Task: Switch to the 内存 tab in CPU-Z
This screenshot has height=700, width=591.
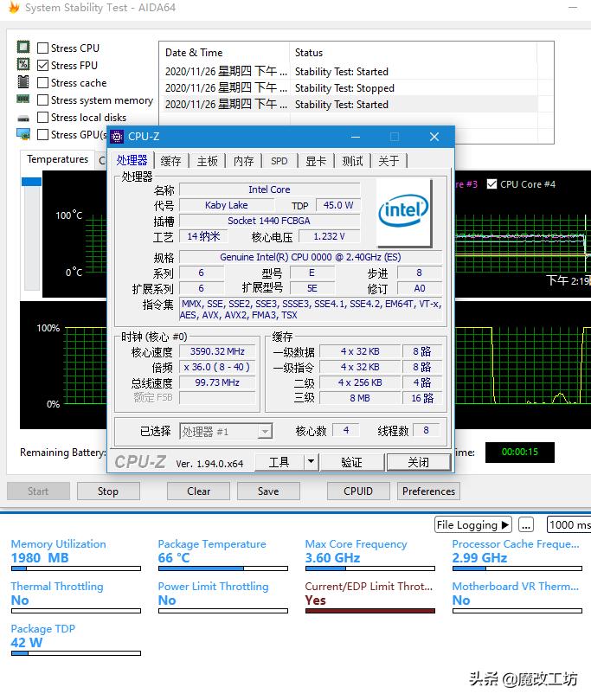Action: pos(244,161)
